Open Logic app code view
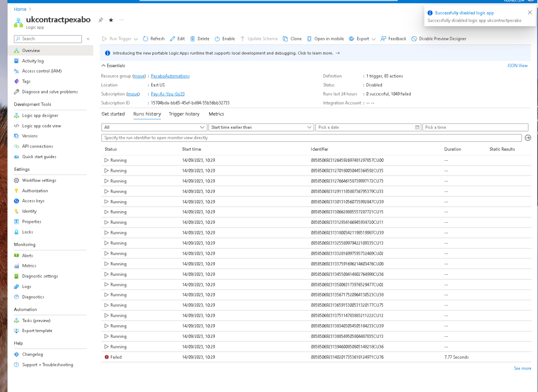Image resolution: width=538 pixels, height=392 pixels. [42, 126]
